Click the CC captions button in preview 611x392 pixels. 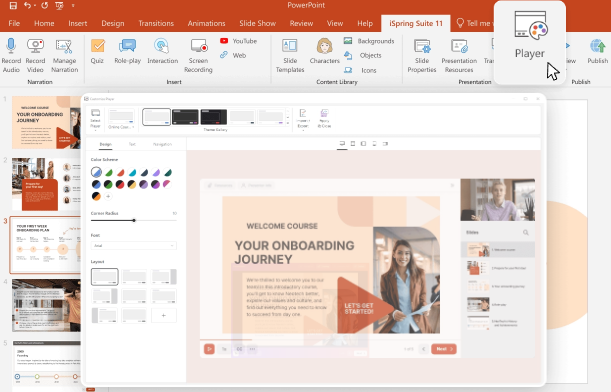pyautogui.click(x=239, y=349)
